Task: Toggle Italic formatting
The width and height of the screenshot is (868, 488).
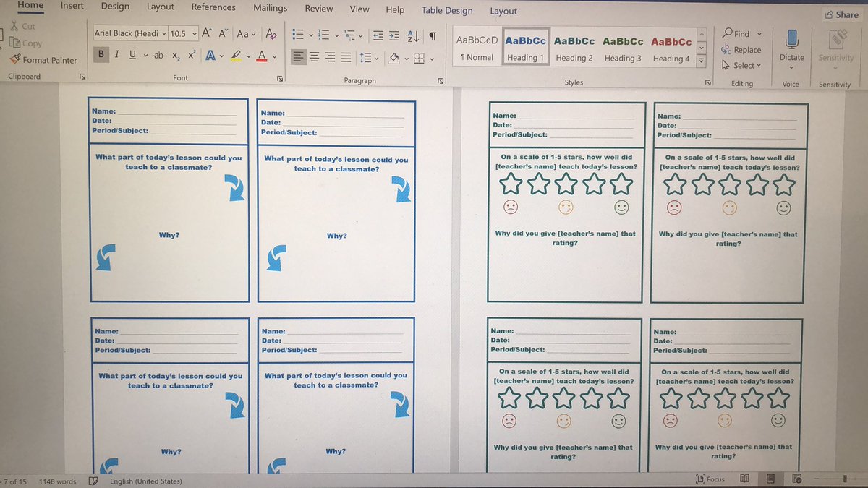Action: (x=117, y=55)
